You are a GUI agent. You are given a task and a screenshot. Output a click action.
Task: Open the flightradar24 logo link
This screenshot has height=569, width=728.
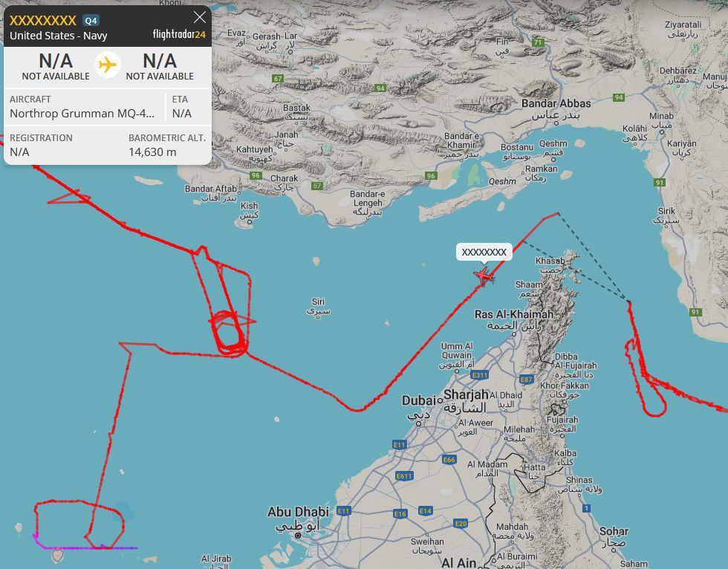(179, 34)
